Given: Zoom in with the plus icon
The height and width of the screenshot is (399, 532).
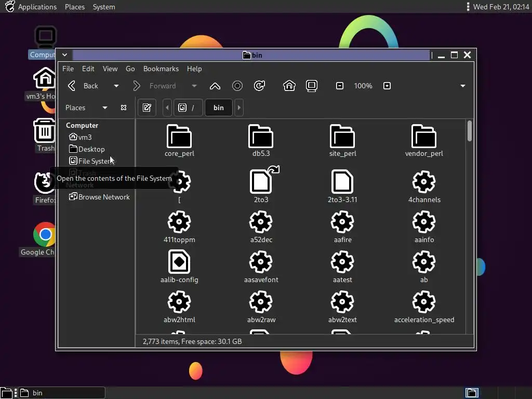Looking at the screenshot, I should point(387,86).
